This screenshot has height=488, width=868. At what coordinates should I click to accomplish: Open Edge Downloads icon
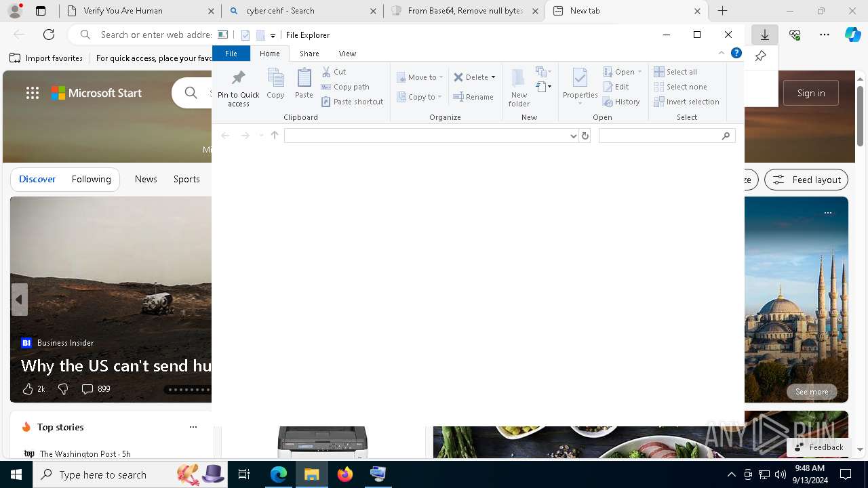[765, 35]
